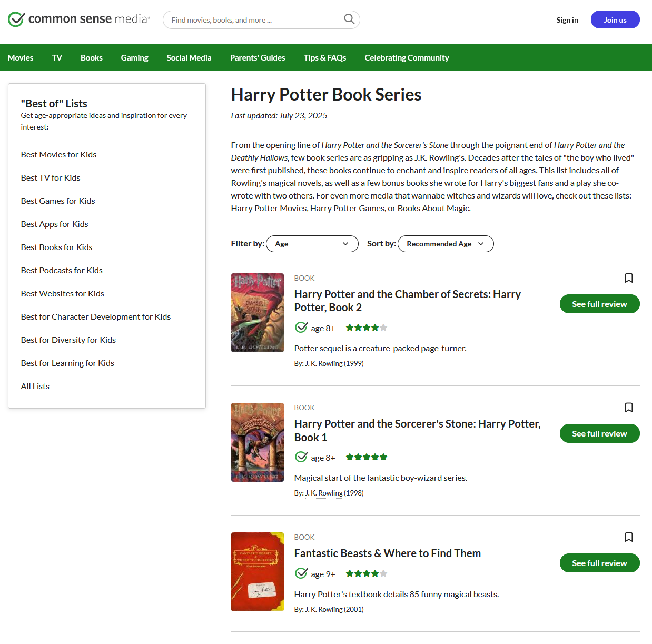
Task: Click J. K. Rowling author link (2001)
Action: pyautogui.click(x=323, y=609)
